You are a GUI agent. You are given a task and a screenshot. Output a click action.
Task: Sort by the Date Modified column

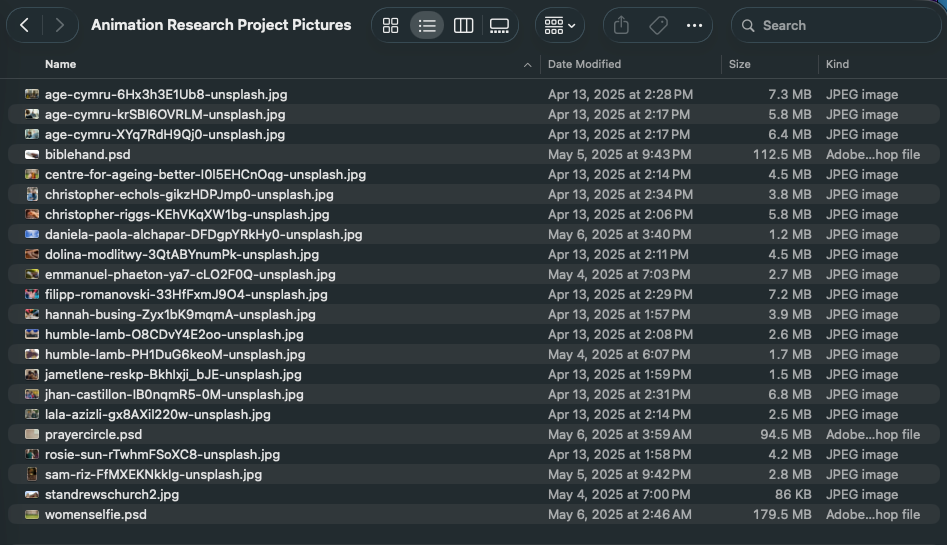click(x=584, y=64)
